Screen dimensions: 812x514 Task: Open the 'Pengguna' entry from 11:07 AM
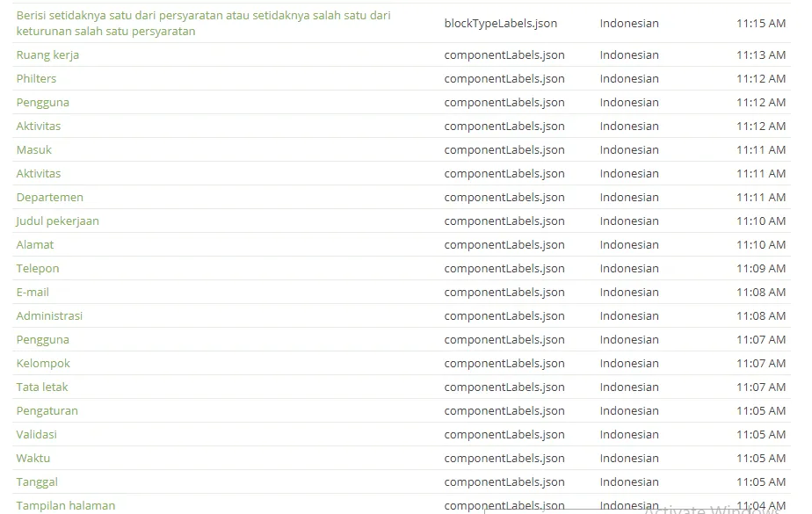42,339
